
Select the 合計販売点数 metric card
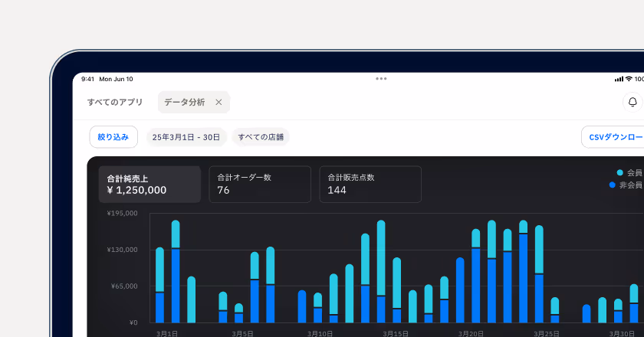[x=370, y=185]
